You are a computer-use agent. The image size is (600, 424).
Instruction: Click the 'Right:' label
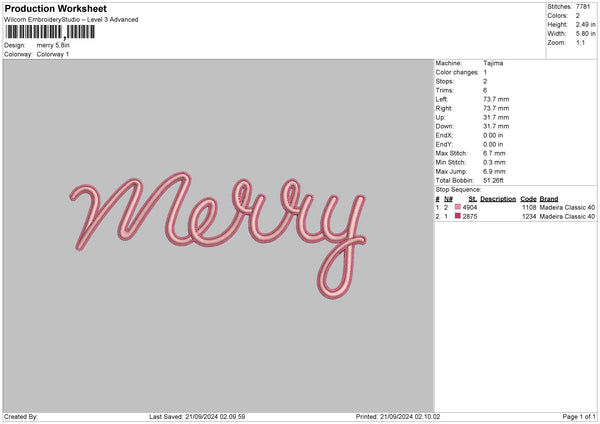[x=444, y=108]
